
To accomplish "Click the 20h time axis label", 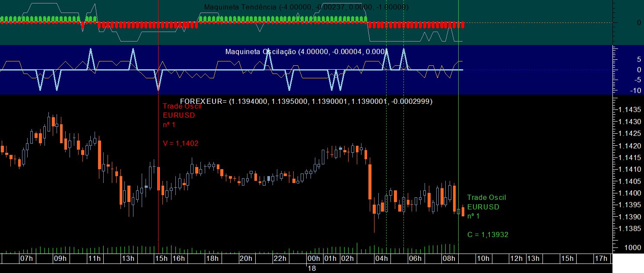I will click(x=246, y=258).
